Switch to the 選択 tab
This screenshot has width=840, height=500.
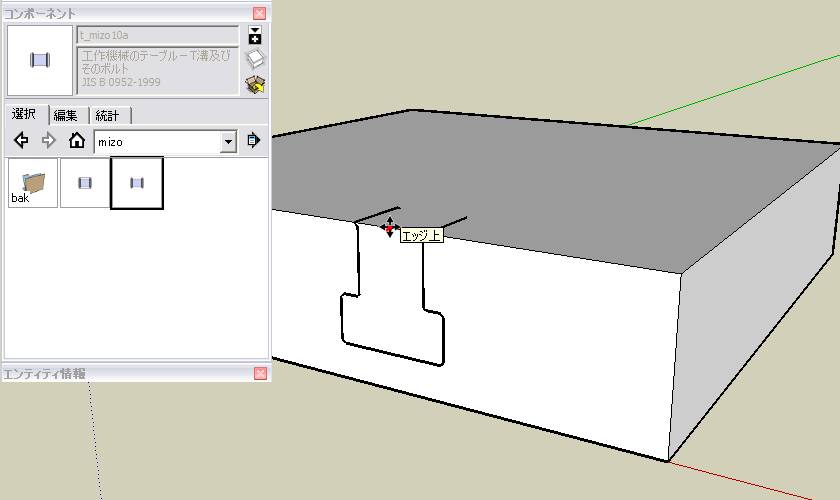(25, 114)
